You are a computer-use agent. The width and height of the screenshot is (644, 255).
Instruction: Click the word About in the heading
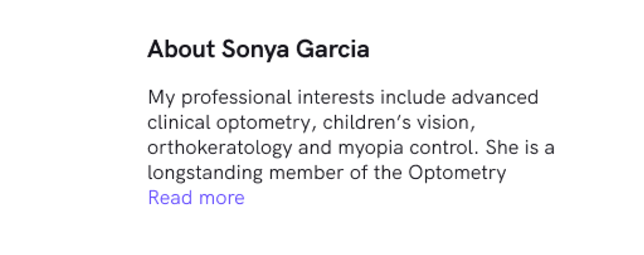point(181,50)
